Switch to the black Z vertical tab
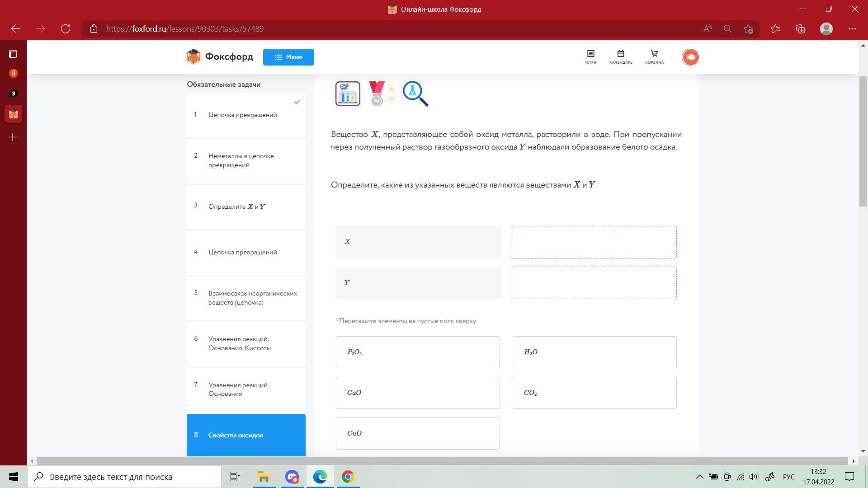Image resolution: width=868 pixels, height=488 pixels. [13, 94]
